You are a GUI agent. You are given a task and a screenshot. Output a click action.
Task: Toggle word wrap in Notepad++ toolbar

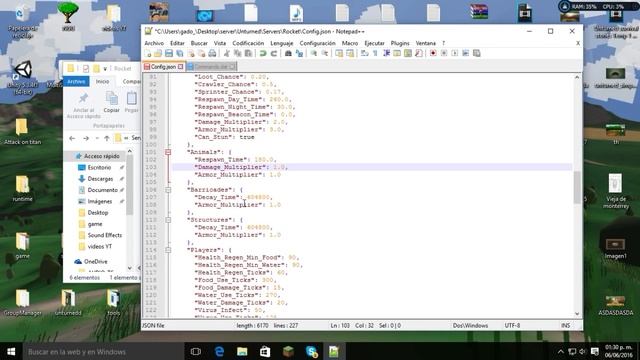click(x=364, y=53)
